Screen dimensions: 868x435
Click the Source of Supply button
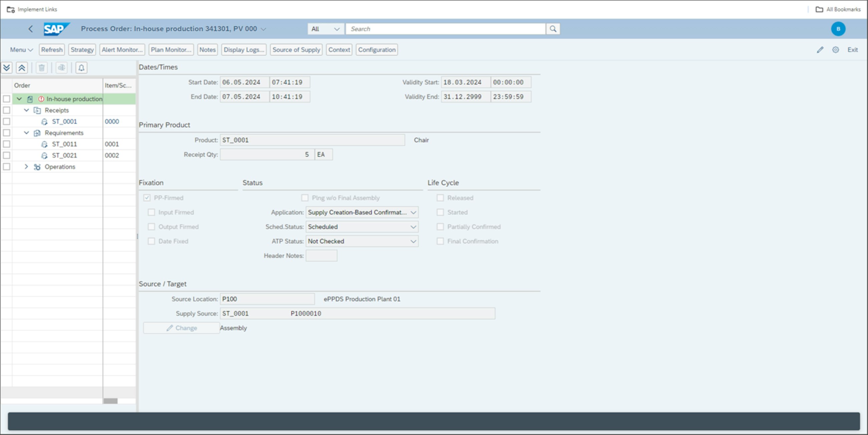[296, 50]
